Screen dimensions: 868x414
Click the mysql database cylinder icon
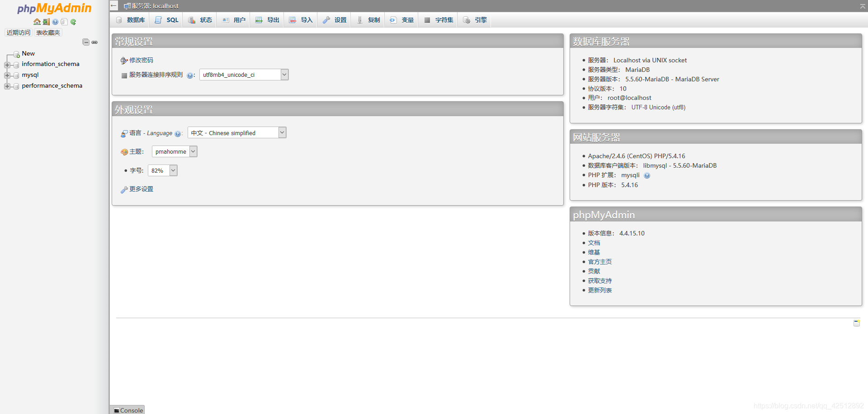pyautogui.click(x=16, y=75)
